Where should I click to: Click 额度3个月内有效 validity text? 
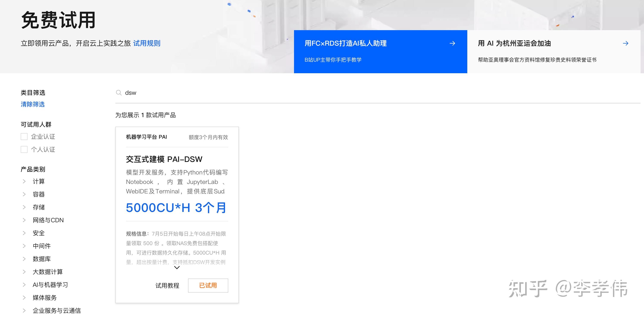(x=208, y=137)
